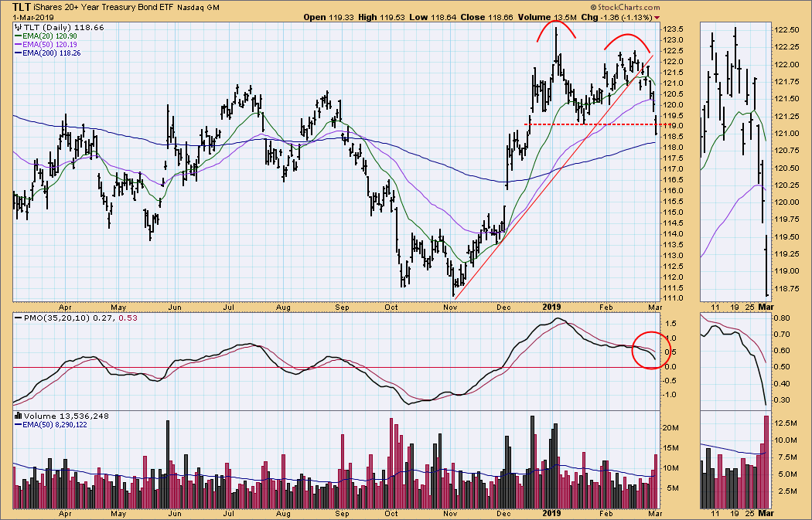
Task: Click the PMO(35,20,10) indicator label
Action: click(x=57, y=318)
